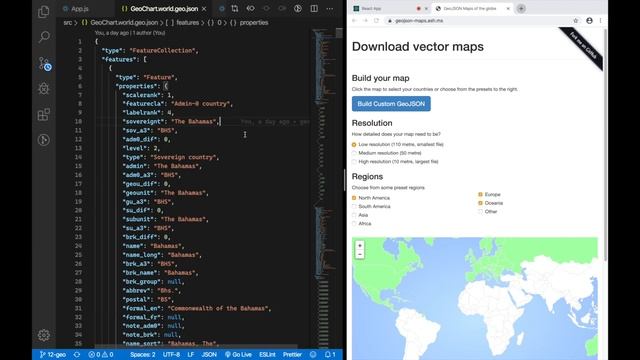Open errors and warnings count in status bar
Viewport: 640px width, 360px height.
click(x=101, y=355)
